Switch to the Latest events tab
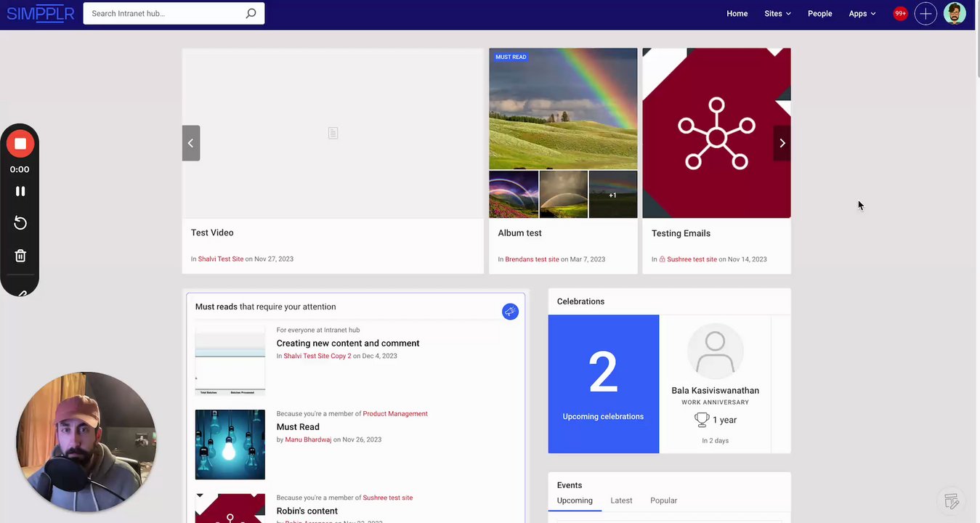 pos(621,500)
